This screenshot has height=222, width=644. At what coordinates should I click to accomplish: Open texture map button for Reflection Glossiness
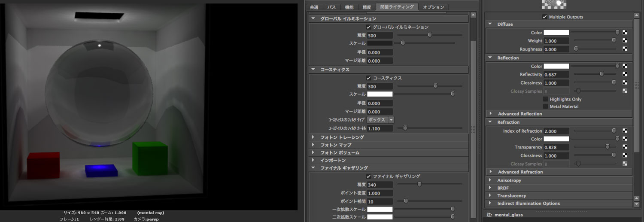point(625,83)
